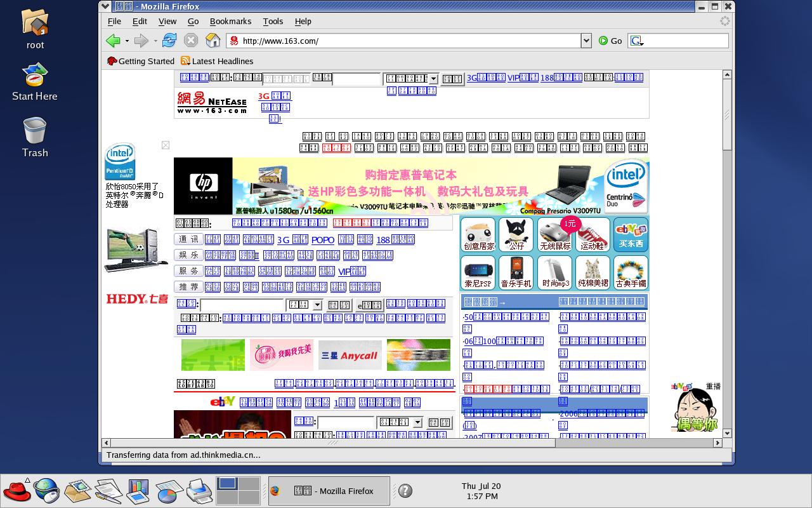Image resolution: width=812 pixels, height=508 pixels.
Task: Follow the POPO link
Action: tap(323, 240)
